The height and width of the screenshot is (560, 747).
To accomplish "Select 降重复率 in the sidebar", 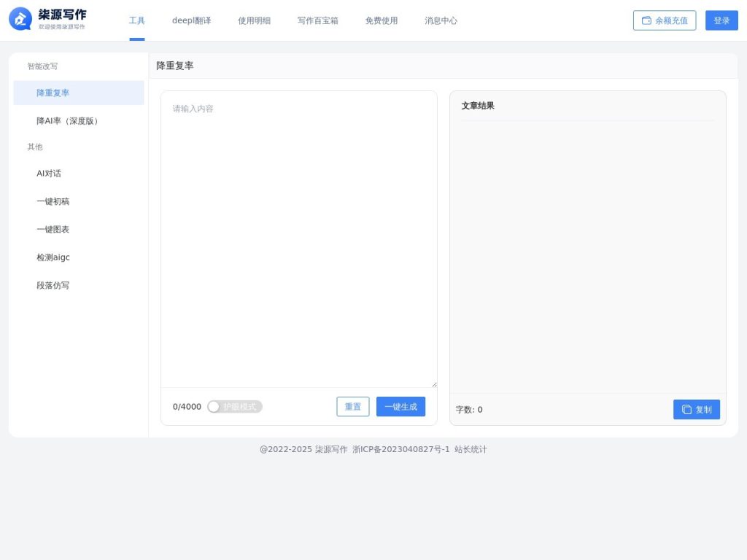I will 79,93.
